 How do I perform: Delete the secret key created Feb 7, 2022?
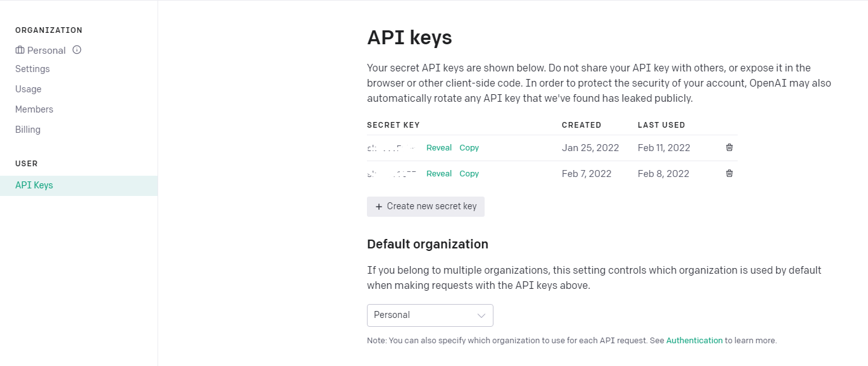(729, 173)
